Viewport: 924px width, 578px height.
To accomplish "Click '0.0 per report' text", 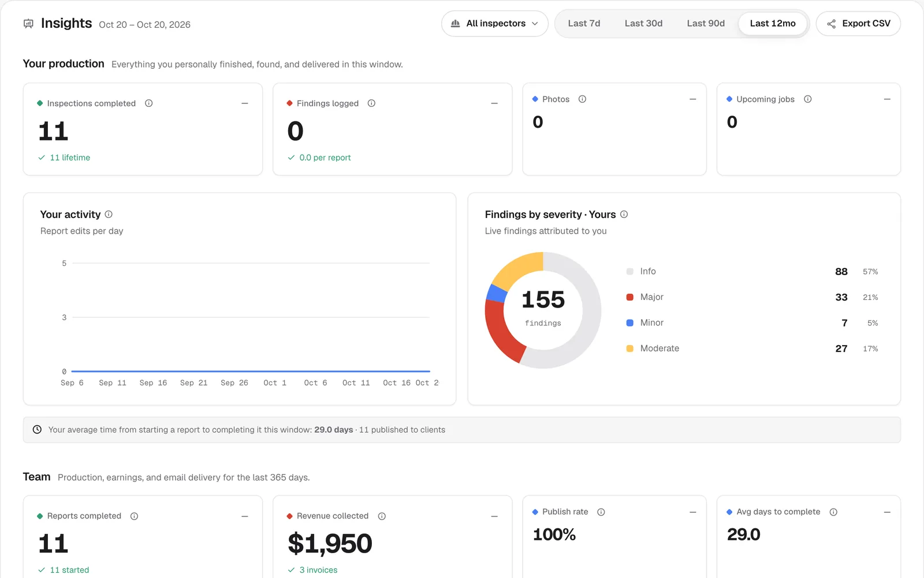I will pyautogui.click(x=325, y=158).
